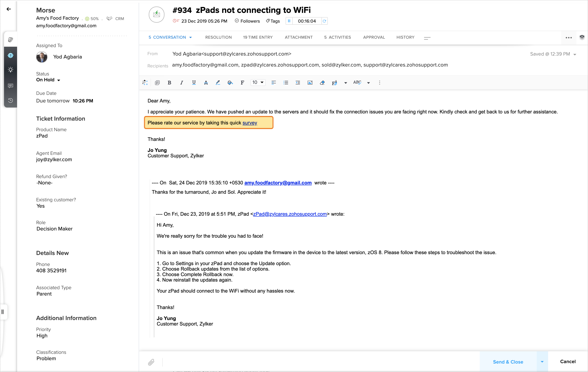Go back using the left arrow

[9, 9]
